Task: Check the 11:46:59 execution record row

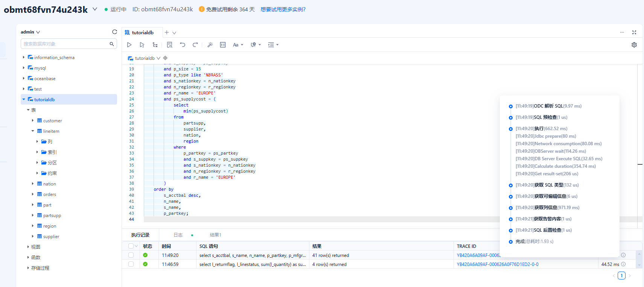Action: click(x=131, y=264)
